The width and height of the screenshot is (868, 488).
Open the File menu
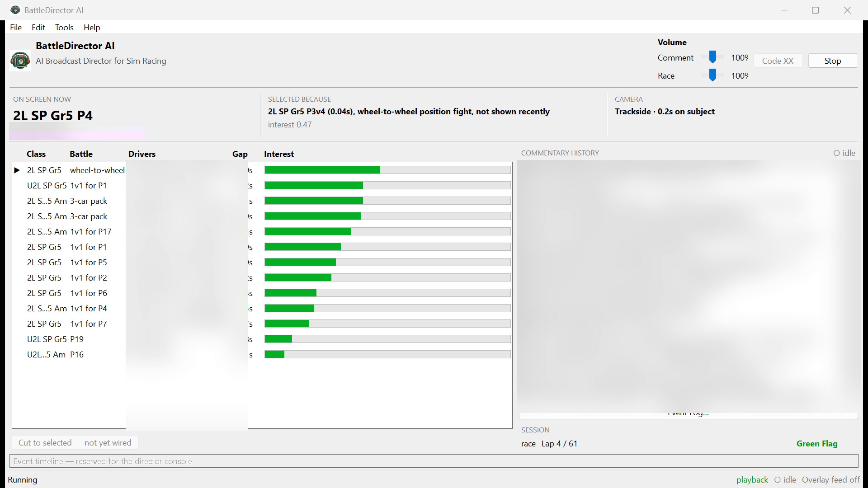tap(16, 28)
